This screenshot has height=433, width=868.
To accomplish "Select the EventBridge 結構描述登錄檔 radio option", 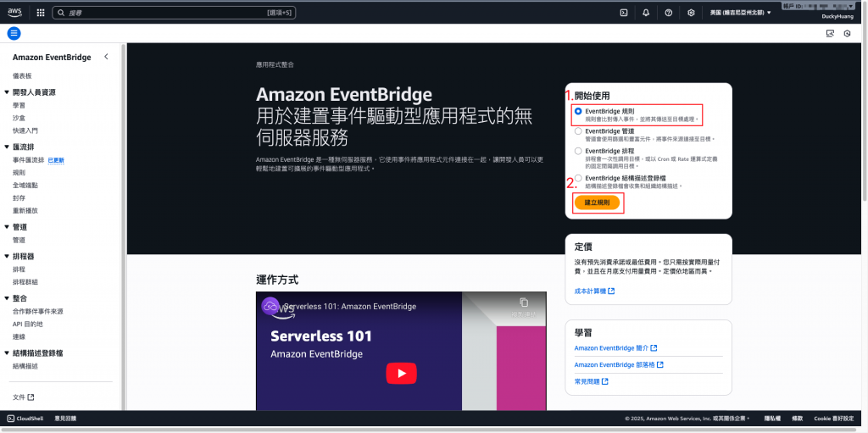I will tap(578, 178).
